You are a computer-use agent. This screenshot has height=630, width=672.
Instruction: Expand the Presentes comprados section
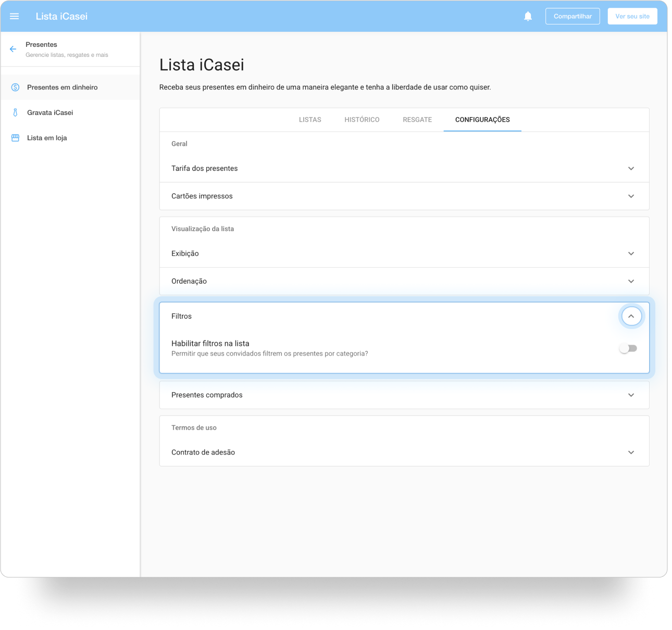pos(631,395)
